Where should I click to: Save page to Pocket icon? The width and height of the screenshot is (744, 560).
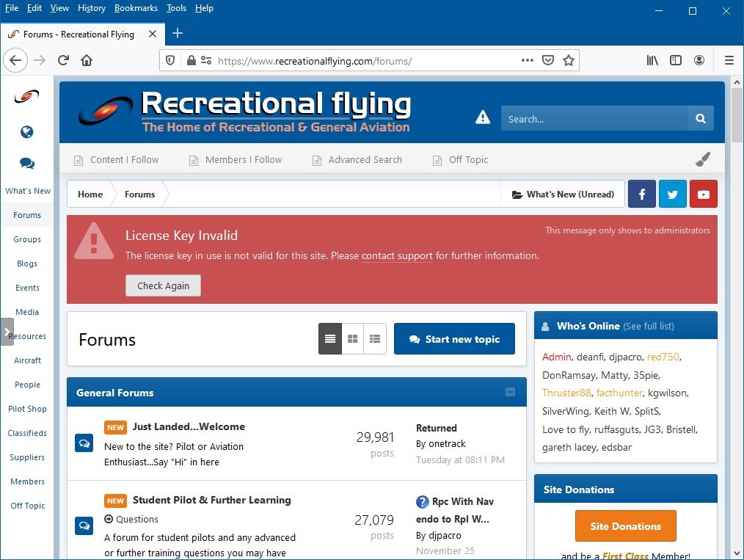tap(548, 60)
